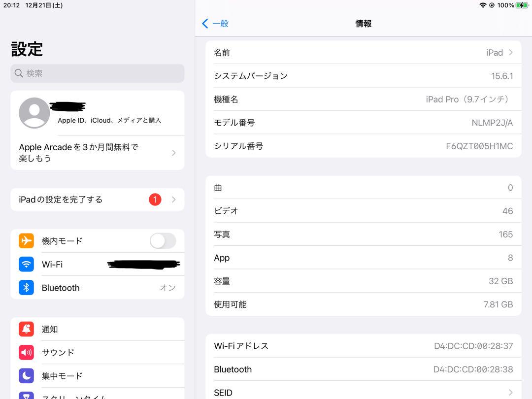This screenshot has width=532, height=399.
Task: Open 名前 row chevron
Action: (x=511, y=53)
